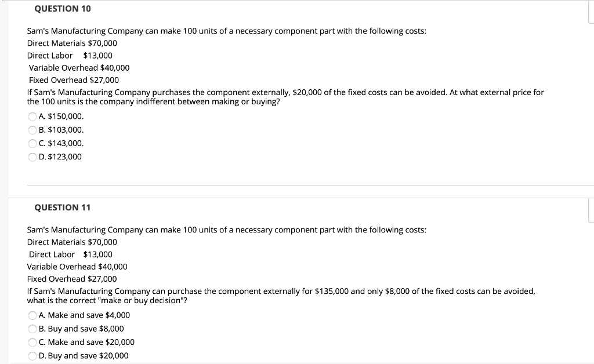Mark C. $143,000 as the answer
This screenshot has width=594, height=364.
pos(32,143)
